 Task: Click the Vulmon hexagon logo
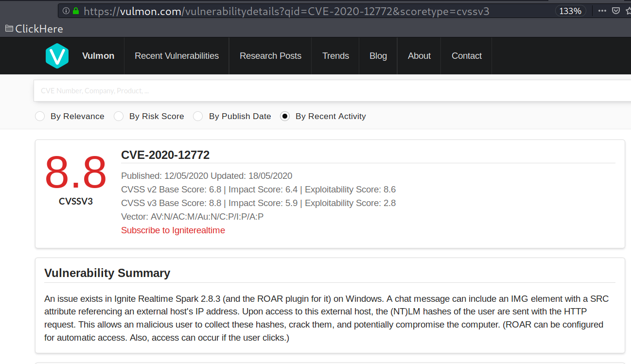57,56
